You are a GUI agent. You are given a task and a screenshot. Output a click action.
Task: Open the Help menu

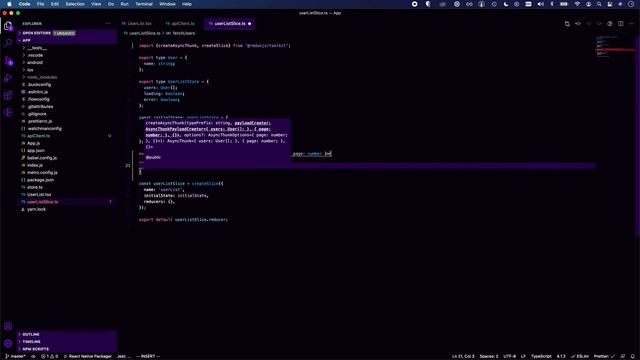(187, 4)
